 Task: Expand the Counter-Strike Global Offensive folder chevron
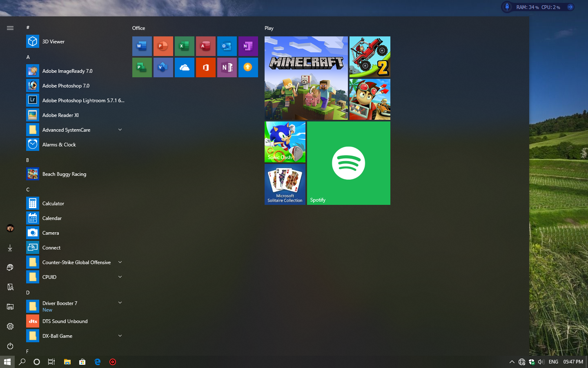click(120, 262)
